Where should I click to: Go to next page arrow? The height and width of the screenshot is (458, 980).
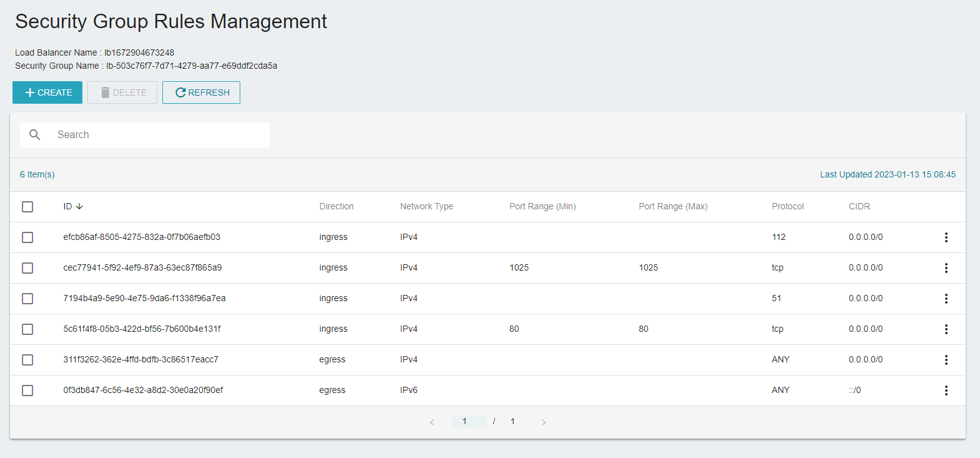click(x=544, y=422)
